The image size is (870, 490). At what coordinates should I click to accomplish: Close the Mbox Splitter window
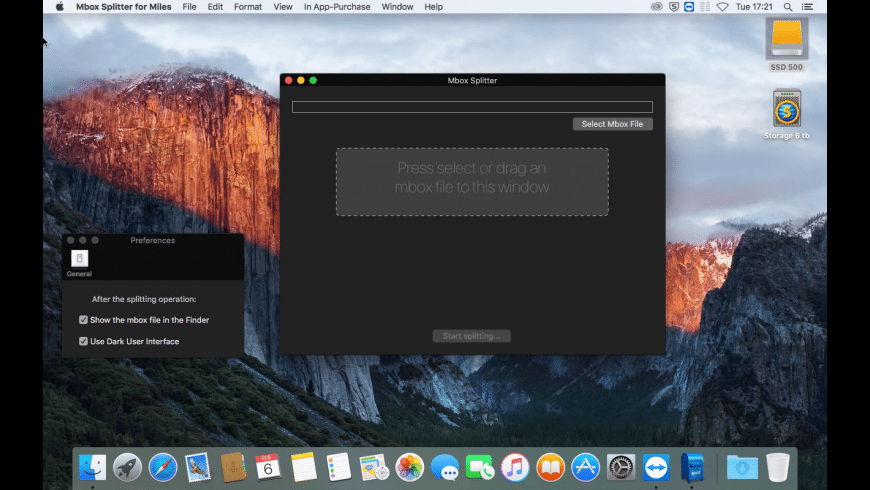pyautogui.click(x=289, y=80)
